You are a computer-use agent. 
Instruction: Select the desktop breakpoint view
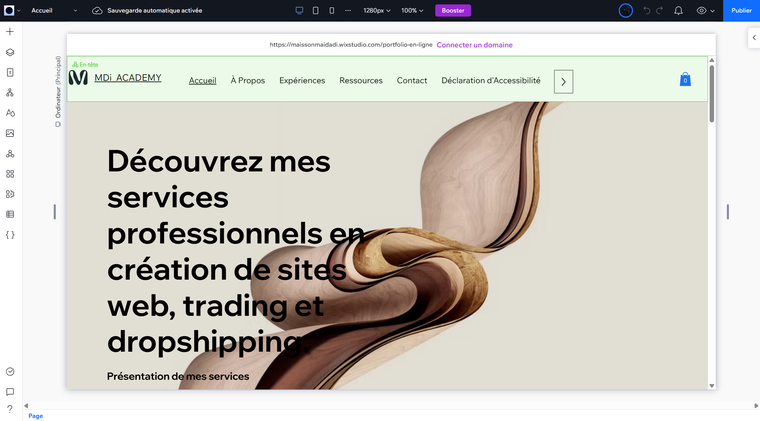coord(299,10)
